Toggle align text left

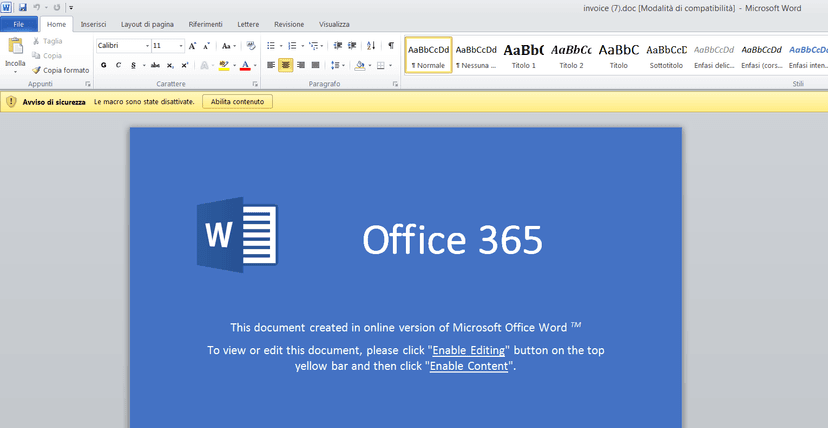tap(271, 65)
